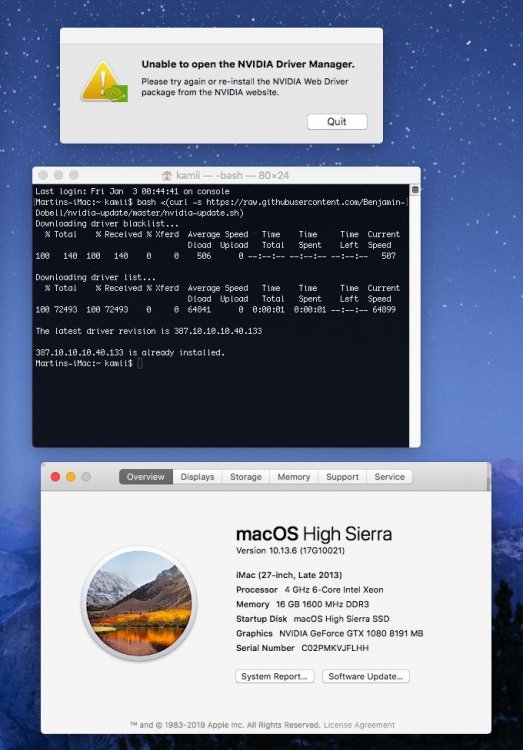
Task: Click the NVIDIA GeForce GTX 1080 graphics text
Action: pos(351,633)
